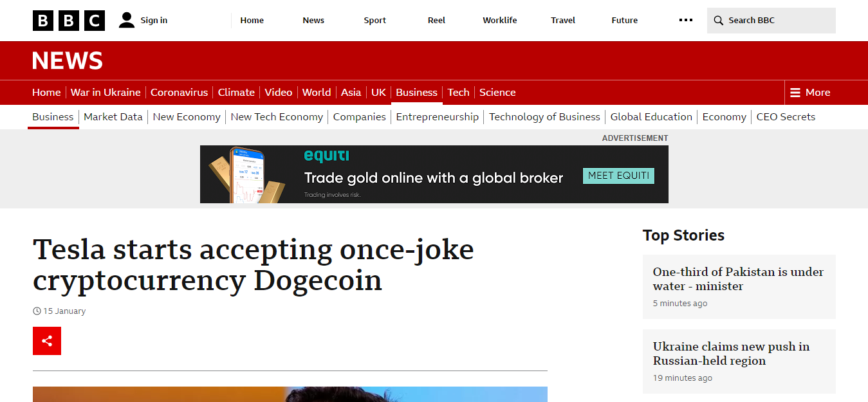This screenshot has width=868, height=402.
Task: Click the gold bars phone ad image
Action: point(247,174)
